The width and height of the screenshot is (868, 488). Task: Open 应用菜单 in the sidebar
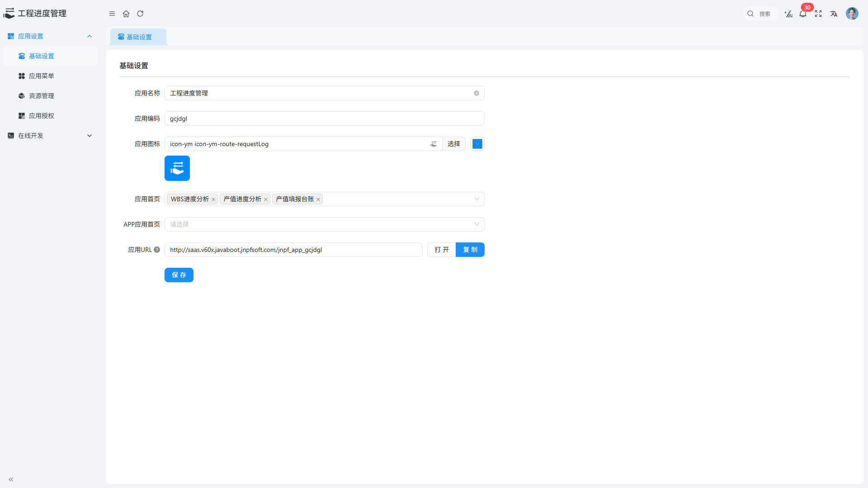[x=42, y=76]
